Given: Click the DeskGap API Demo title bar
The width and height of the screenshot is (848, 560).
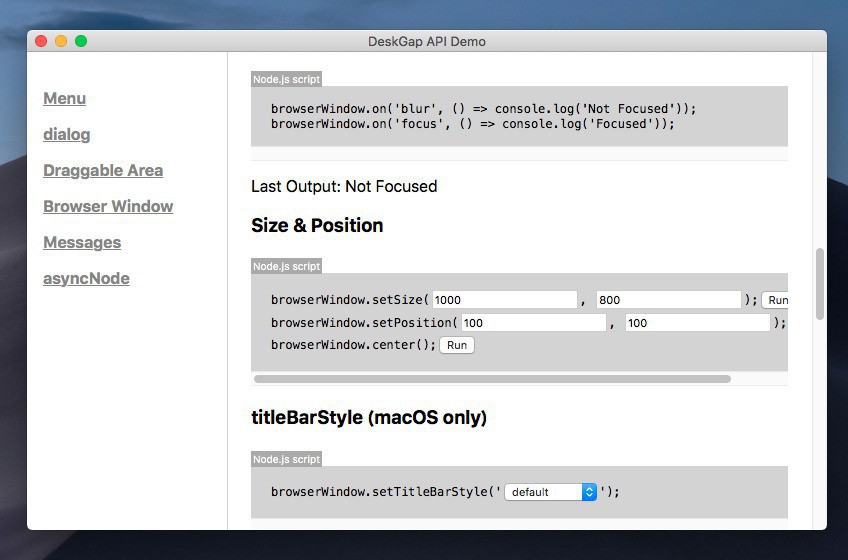Looking at the screenshot, I should point(426,41).
